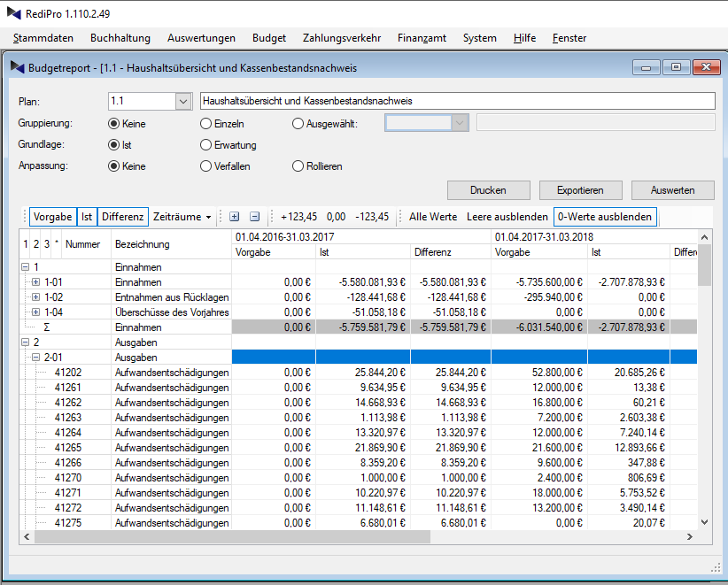
Task: Choose Erwartung as Grundlage
Action: point(206,145)
